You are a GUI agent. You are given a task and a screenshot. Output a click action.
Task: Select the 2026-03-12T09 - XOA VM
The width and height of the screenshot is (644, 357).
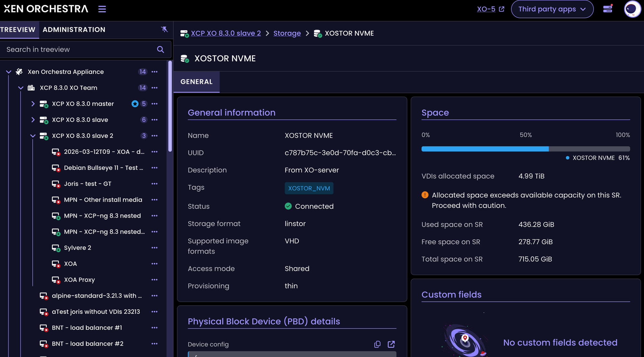(104, 152)
